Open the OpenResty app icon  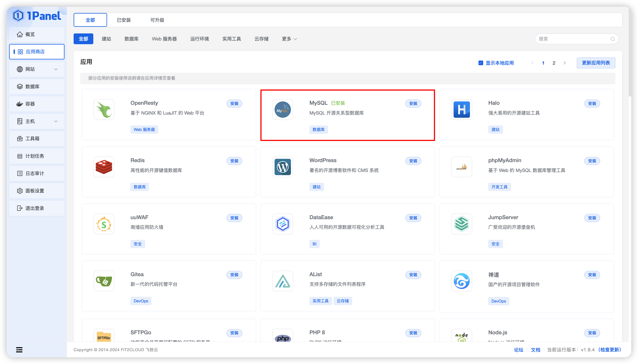coord(104,110)
